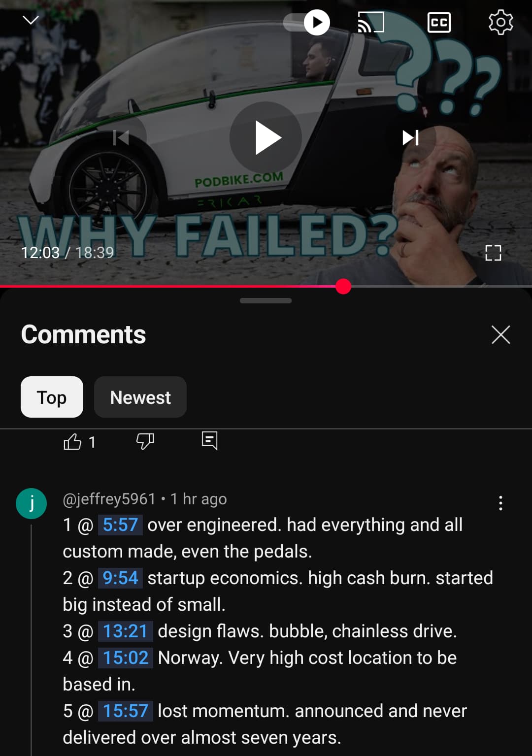The height and width of the screenshot is (756, 532).
Task: Tap the comments panel drag handle
Action: 266,300
